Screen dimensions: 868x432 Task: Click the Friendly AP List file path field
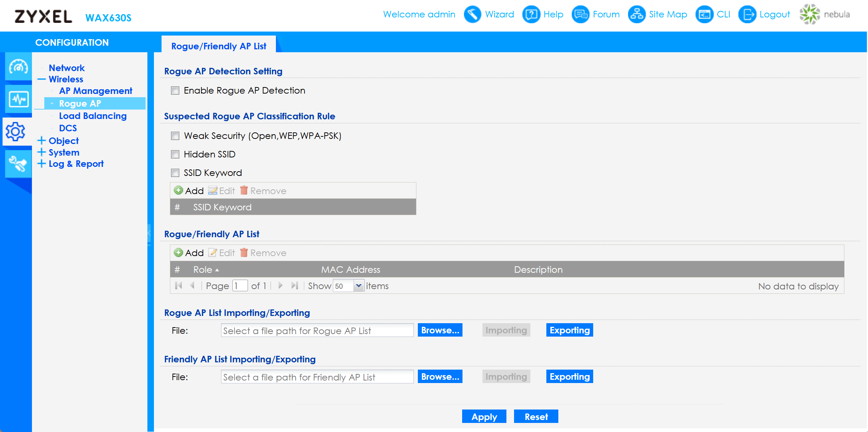point(317,377)
